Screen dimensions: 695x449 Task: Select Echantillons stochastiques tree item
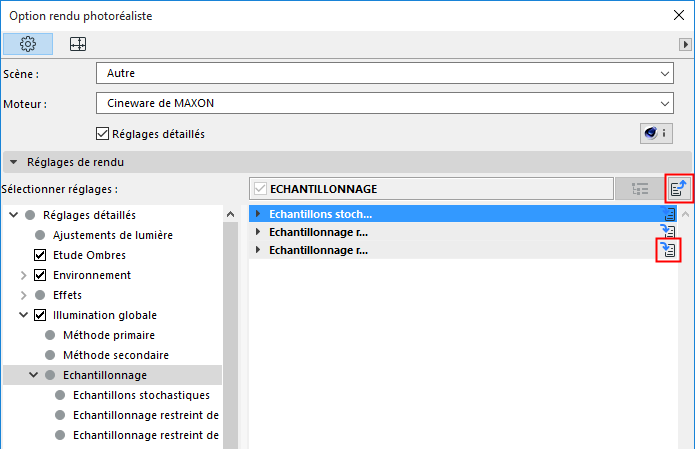coord(141,395)
